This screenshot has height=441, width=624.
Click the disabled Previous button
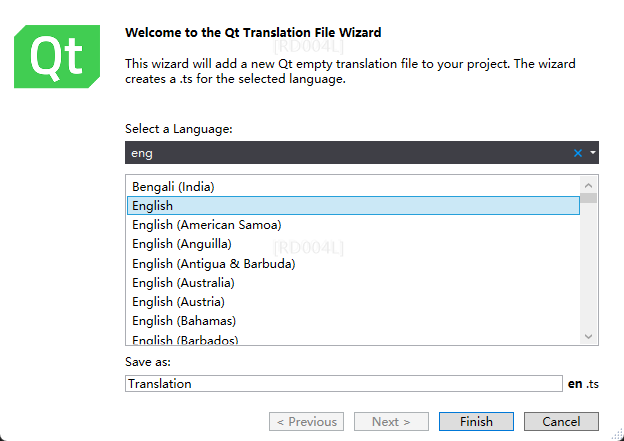click(306, 422)
